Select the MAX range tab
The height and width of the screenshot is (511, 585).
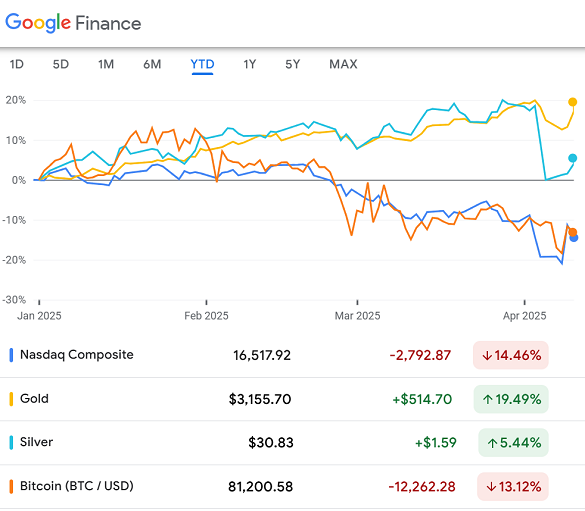343,65
